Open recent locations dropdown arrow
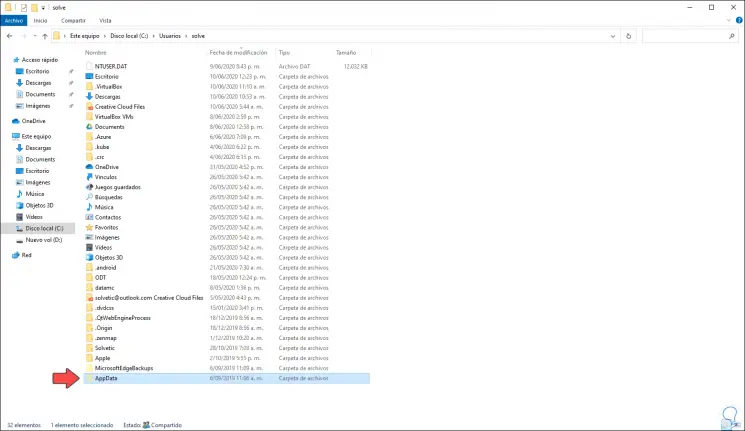The width and height of the screenshot is (745, 431). tap(35, 36)
